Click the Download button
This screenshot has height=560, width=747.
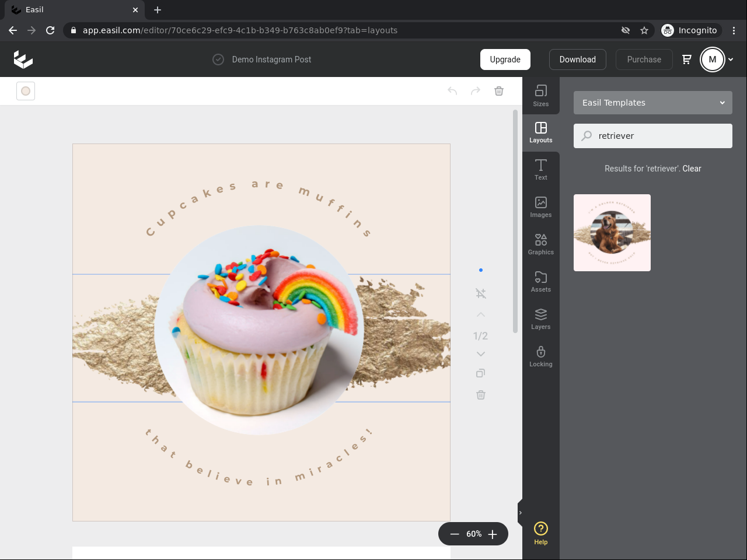point(578,60)
